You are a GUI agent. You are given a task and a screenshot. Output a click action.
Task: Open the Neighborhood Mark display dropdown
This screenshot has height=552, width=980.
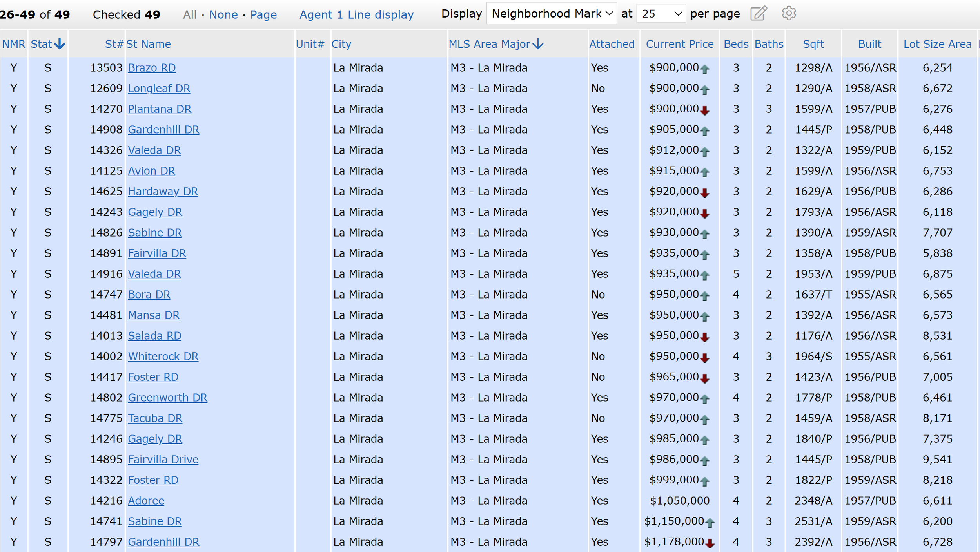551,14
